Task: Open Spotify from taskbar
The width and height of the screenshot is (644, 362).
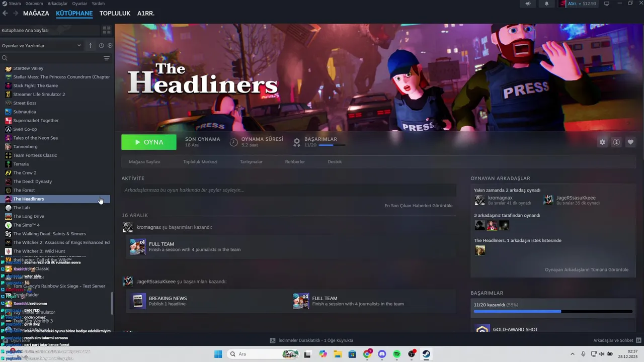Action: [x=396, y=354]
